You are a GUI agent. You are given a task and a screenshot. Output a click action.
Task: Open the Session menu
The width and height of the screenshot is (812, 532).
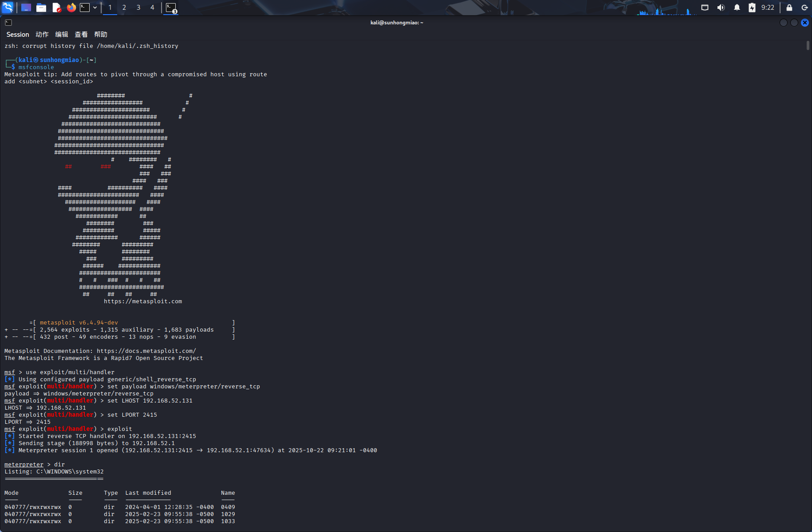tap(18, 35)
